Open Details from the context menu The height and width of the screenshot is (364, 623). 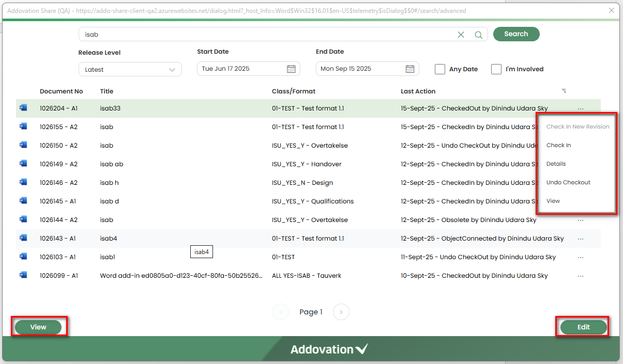556,164
